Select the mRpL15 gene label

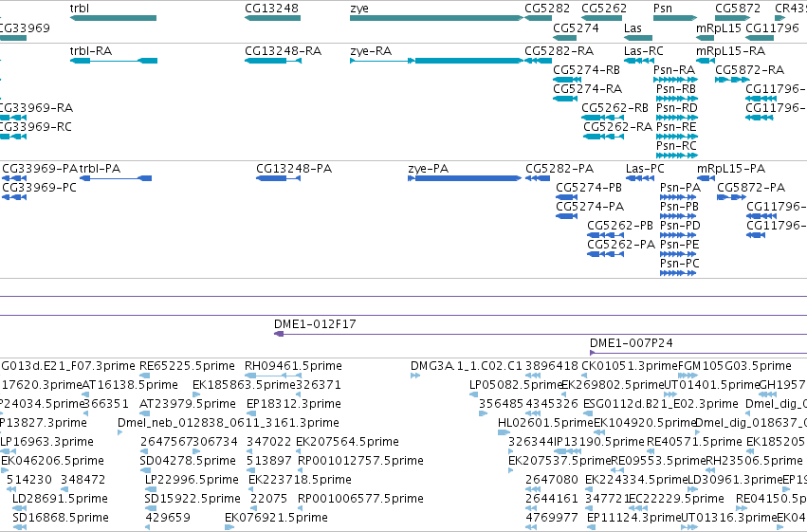(719, 28)
